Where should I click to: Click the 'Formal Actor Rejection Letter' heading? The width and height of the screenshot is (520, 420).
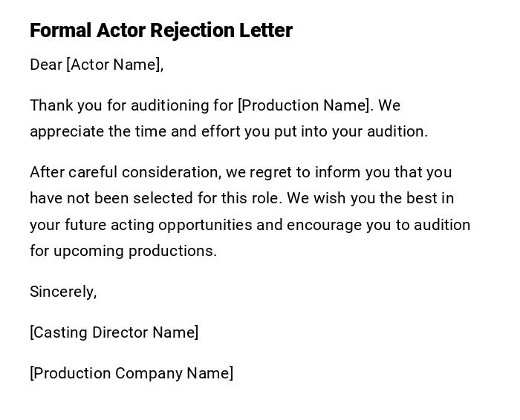tap(161, 30)
